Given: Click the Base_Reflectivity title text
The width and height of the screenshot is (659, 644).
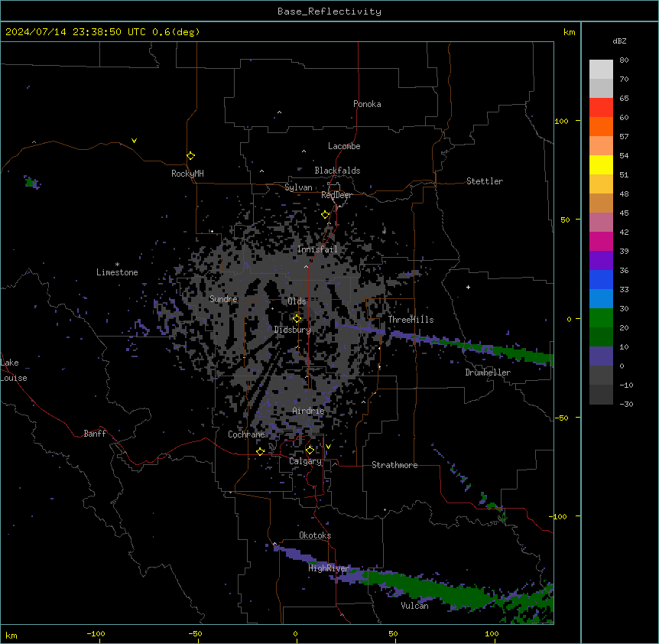Looking at the screenshot, I should pyautogui.click(x=329, y=11).
